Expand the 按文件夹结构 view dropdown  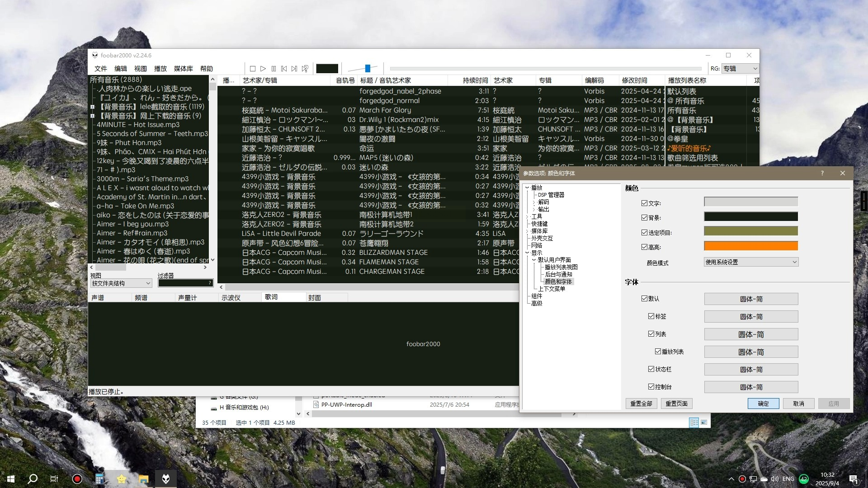coord(121,283)
